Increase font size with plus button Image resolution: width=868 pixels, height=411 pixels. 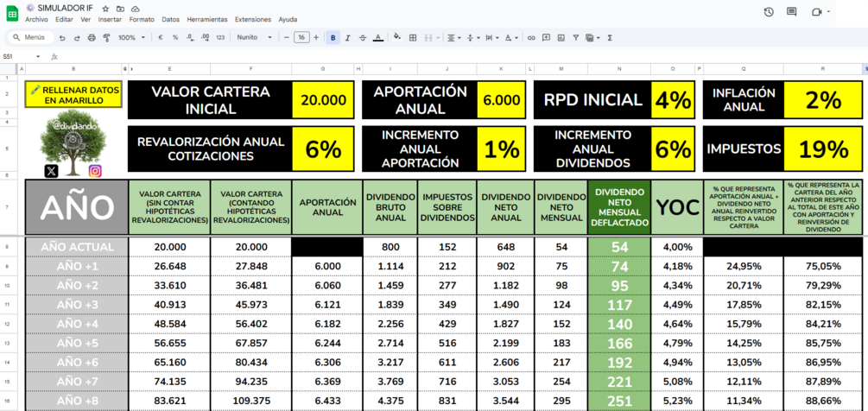316,38
